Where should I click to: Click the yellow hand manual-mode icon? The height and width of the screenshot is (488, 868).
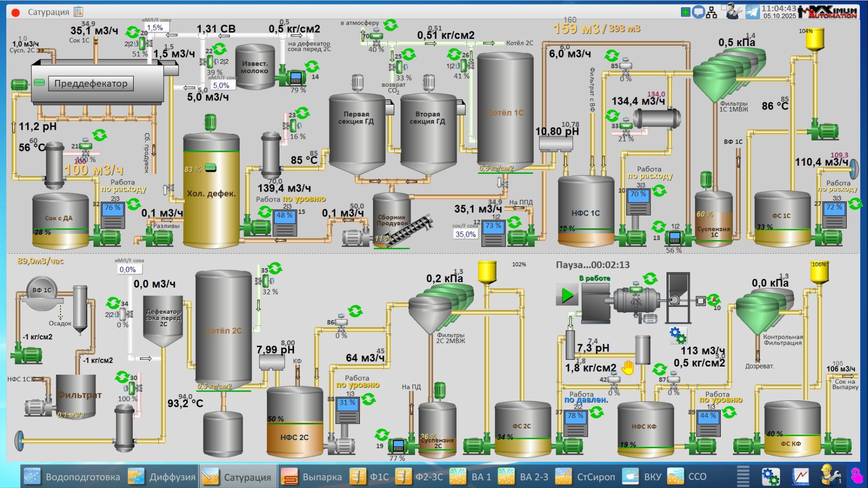pos(628,368)
